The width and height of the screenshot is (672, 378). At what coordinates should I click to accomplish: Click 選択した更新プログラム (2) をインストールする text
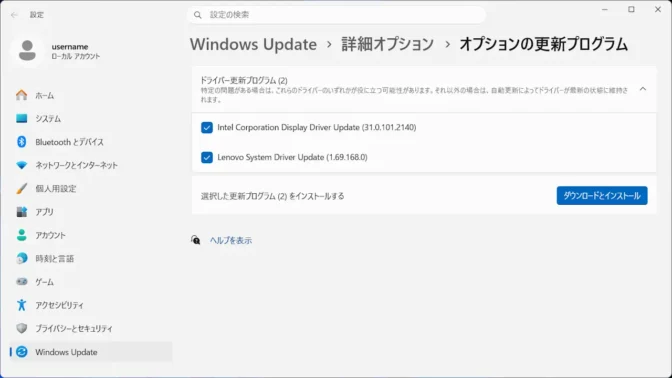point(273,196)
